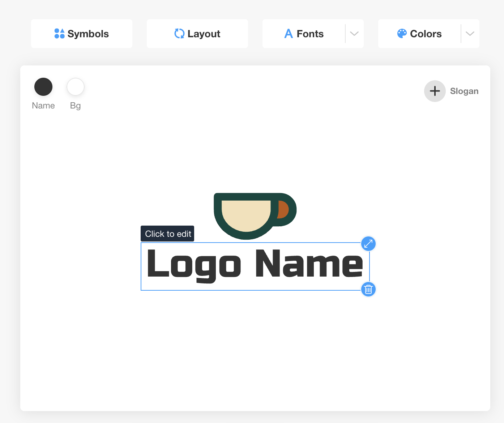Select the coffee cup symbol
504x423 pixels.
point(255,215)
